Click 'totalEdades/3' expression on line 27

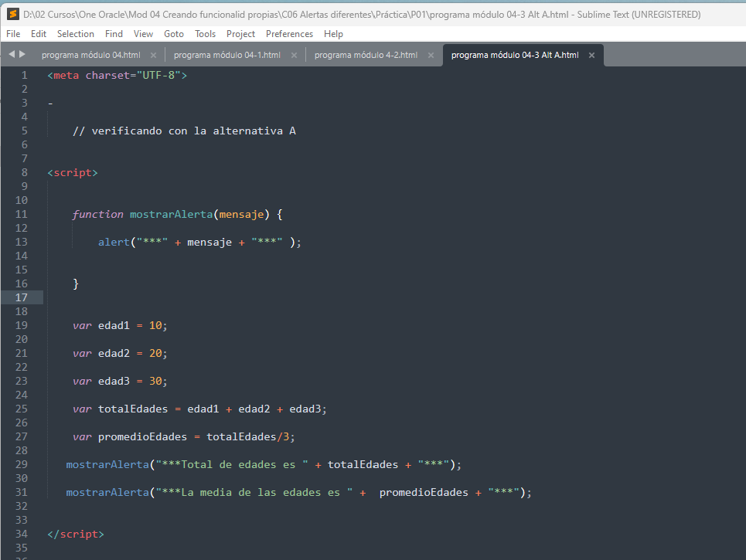pos(247,437)
